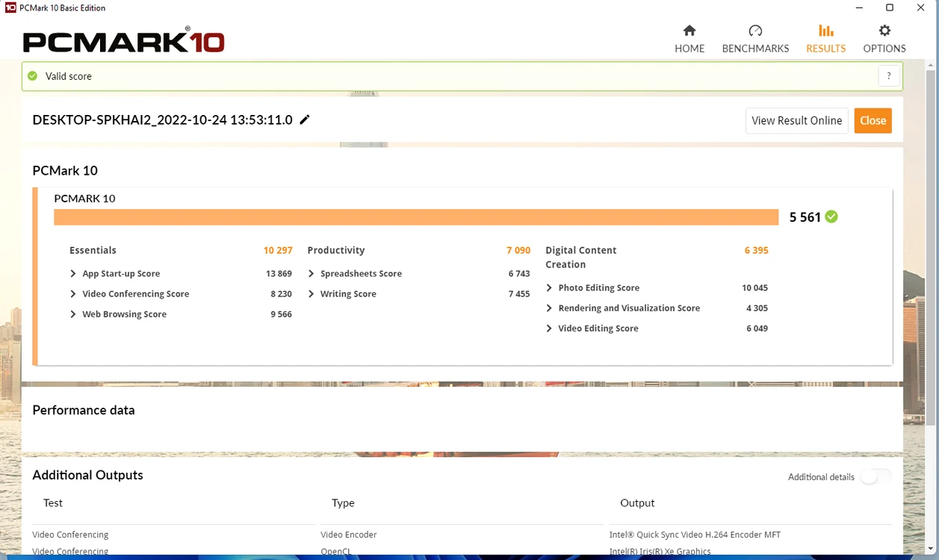This screenshot has width=939, height=560.
Task: Click the green check beside score 5 561
Action: coord(831,217)
